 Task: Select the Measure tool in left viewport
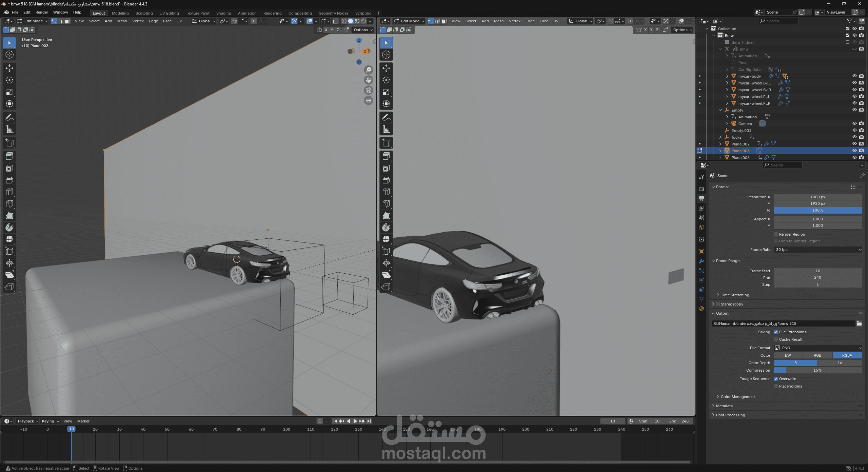(9, 129)
